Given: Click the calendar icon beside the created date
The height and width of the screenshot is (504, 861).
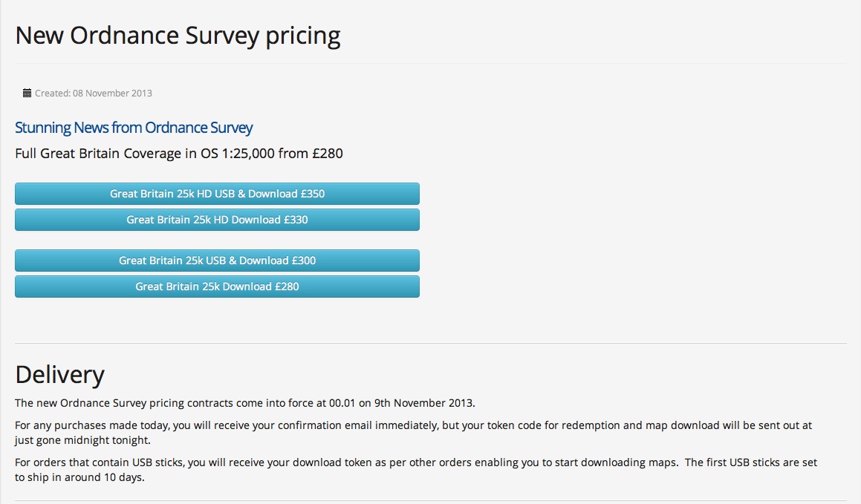Looking at the screenshot, I should tap(27, 94).
